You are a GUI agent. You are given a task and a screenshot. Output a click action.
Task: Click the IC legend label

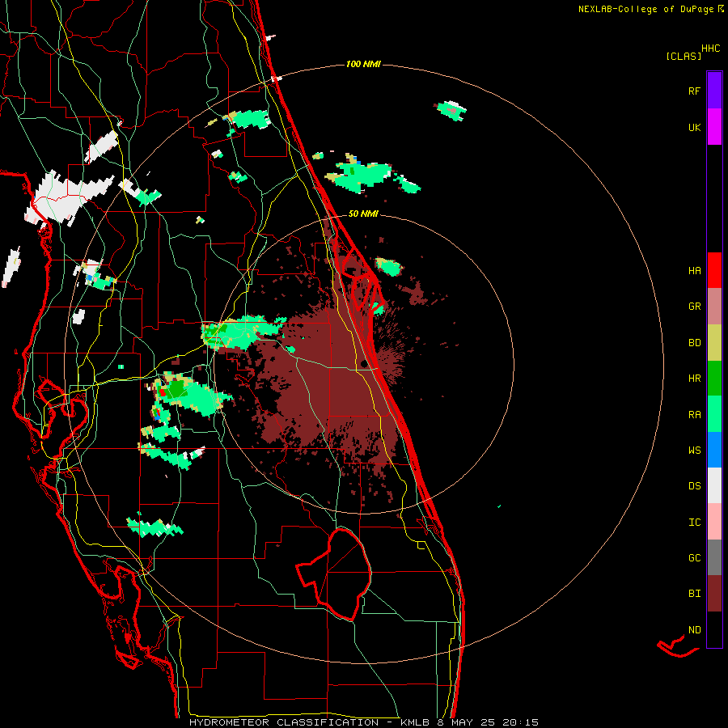pyautogui.click(x=695, y=523)
